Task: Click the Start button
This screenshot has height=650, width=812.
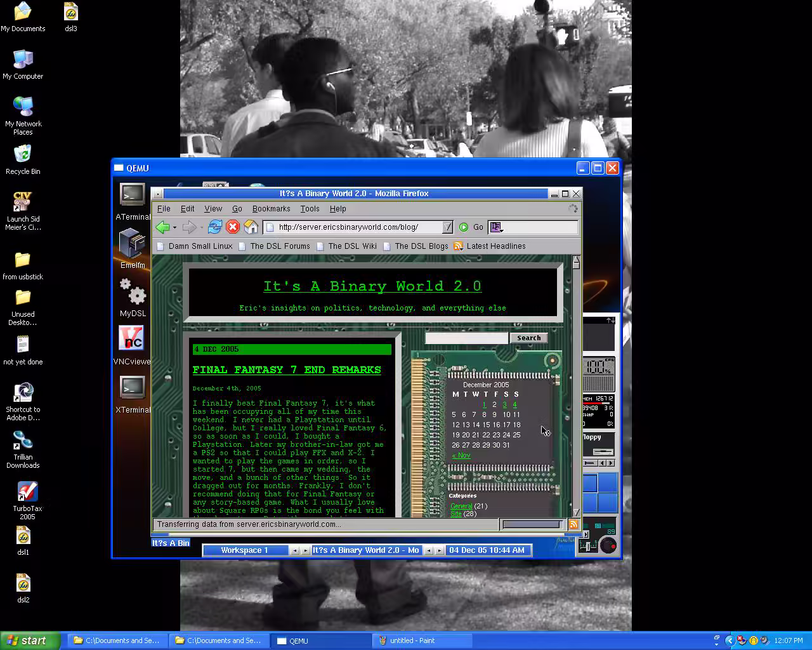Action: point(30,640)
